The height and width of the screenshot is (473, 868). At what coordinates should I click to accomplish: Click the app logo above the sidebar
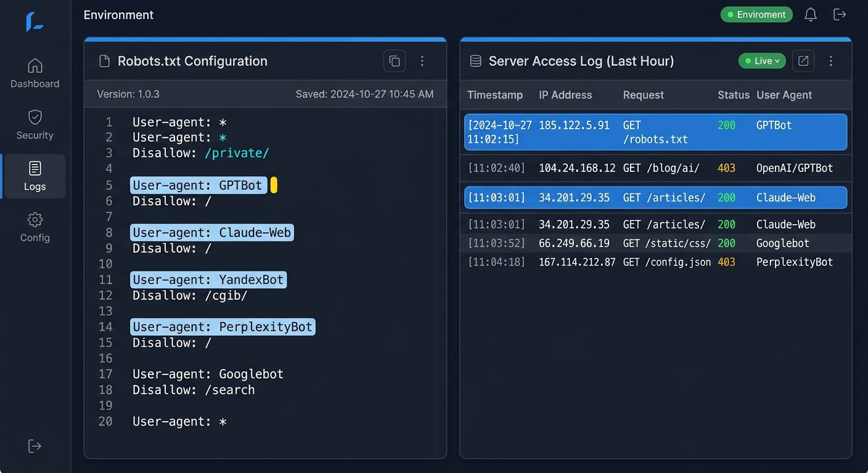pos(35,22)
